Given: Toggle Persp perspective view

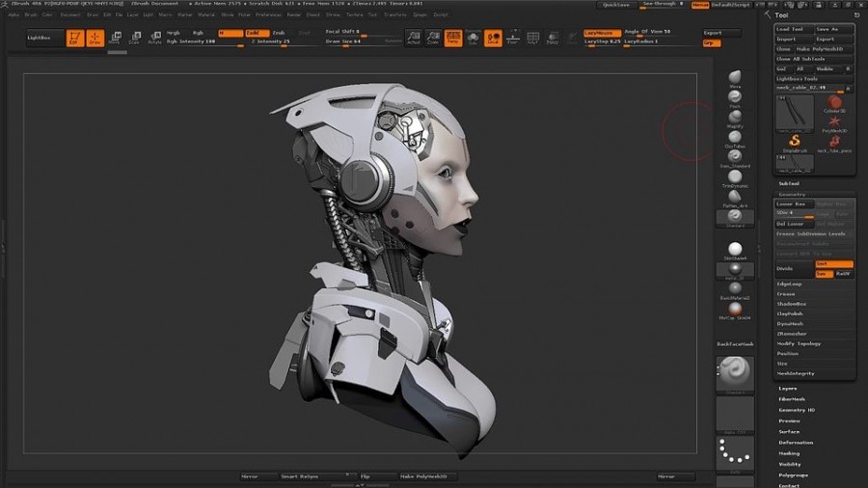Looking at the screenshot, I should 452,39.
